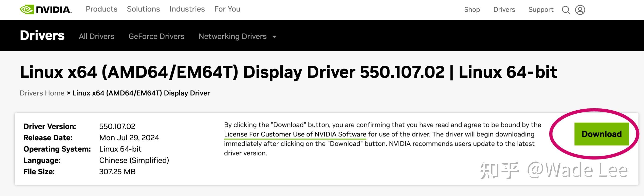Screen dimensions: 644x196
Task: Open Drivers in the top navigation
Action: 504,10
